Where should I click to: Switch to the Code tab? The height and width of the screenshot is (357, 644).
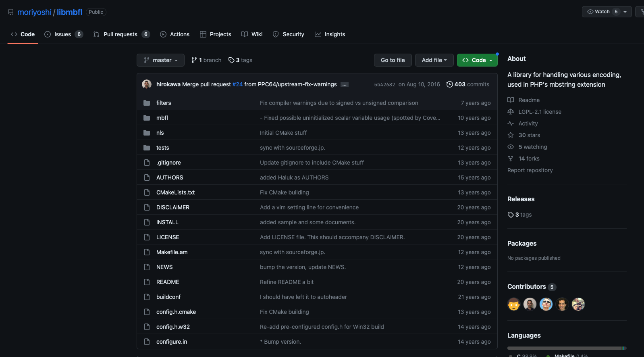(x=23, y=34)
